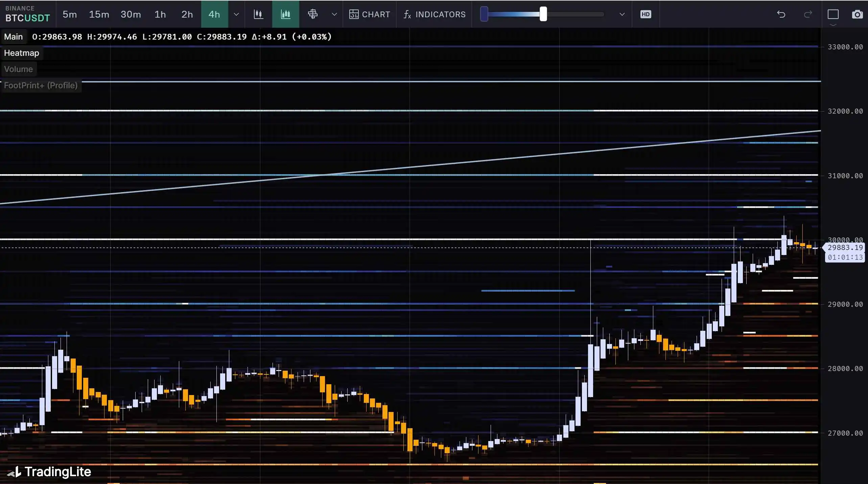The height and width of the screenshot is (484, 868).
Task: Open the INDICATORS menu
Action: (x=434, y=14)
